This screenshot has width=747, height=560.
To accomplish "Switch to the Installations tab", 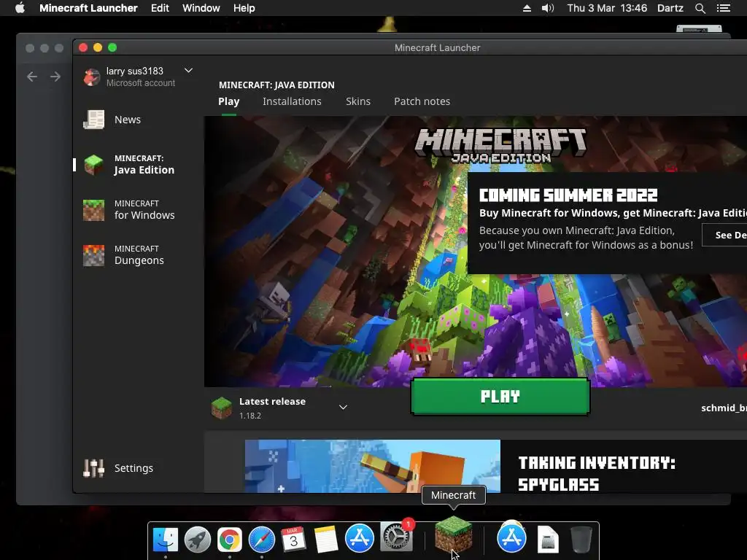I will pos(292,101).
